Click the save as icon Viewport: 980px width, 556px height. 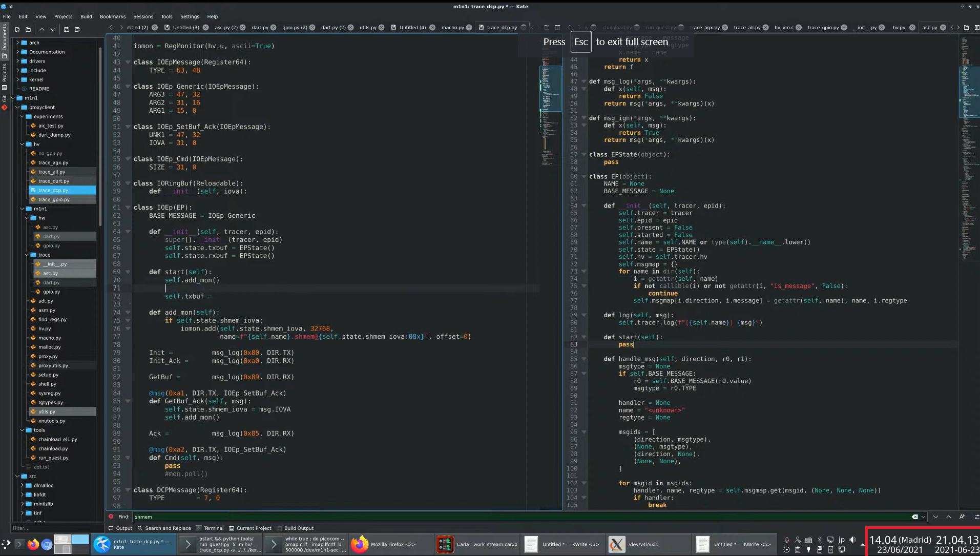coord(77,29)
